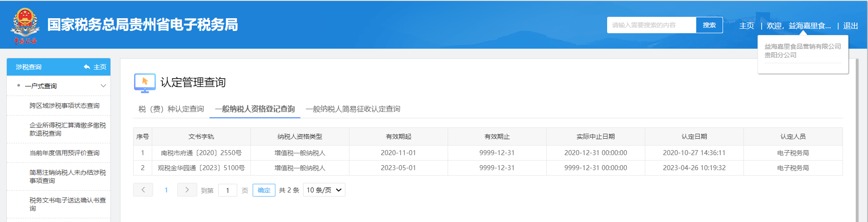Go to next page with right arrow
The image size is (868, 222).
tap(187, 190)
